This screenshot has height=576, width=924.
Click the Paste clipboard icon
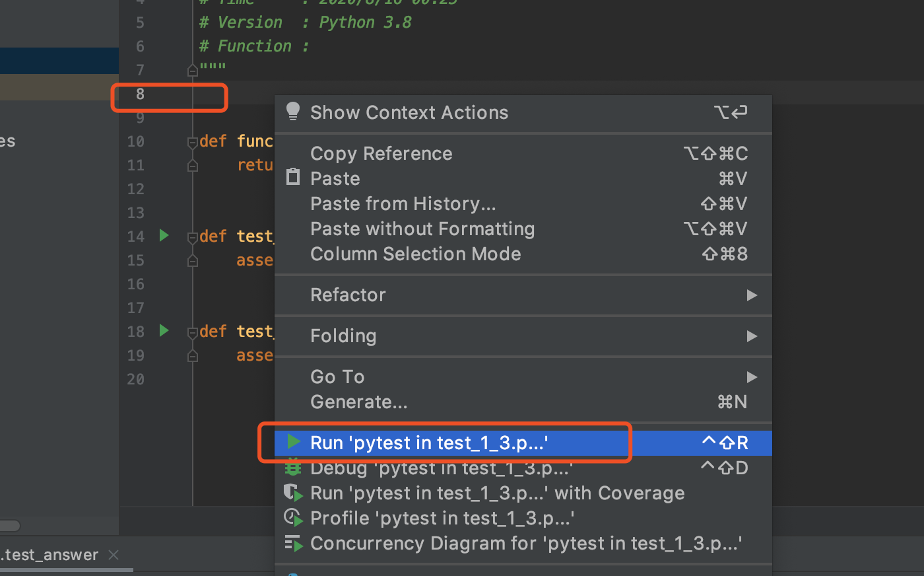pos(293,177)
